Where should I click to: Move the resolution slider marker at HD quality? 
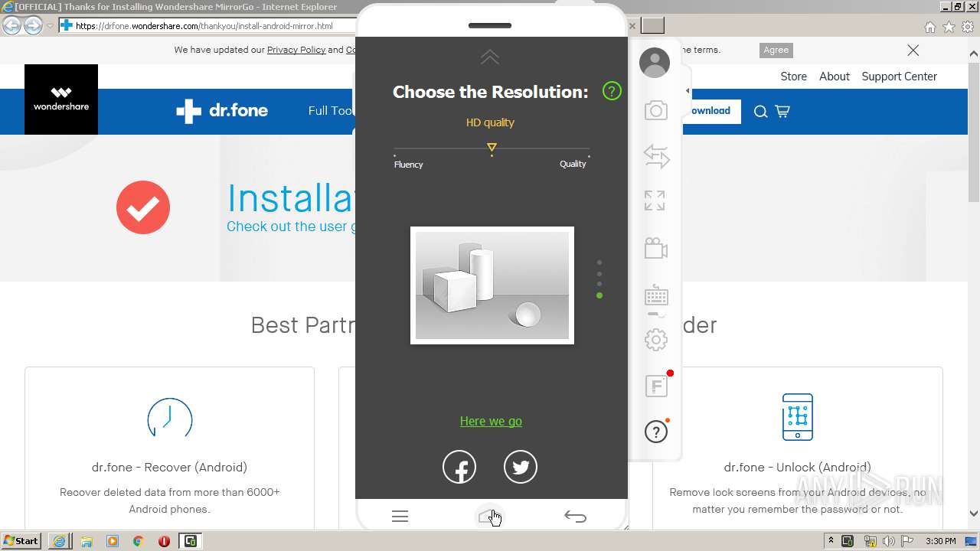point(492,148)
